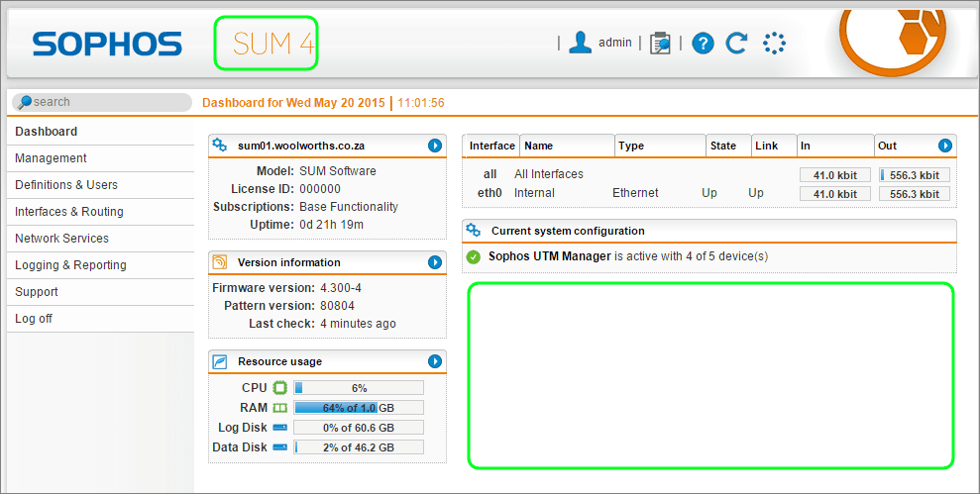Click the Resource usage leaf icon
The width and height of the screenshot is (980, 494).
[219, 361]
